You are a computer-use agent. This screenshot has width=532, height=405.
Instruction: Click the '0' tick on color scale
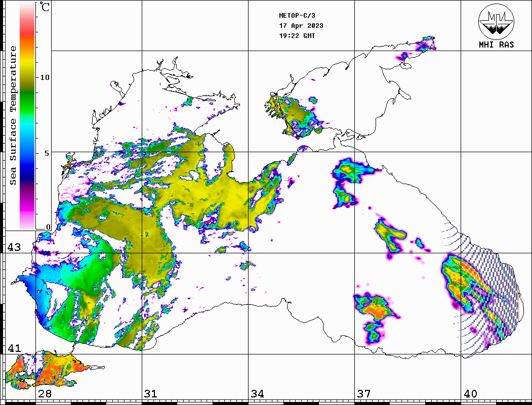(x=48, y=227)
